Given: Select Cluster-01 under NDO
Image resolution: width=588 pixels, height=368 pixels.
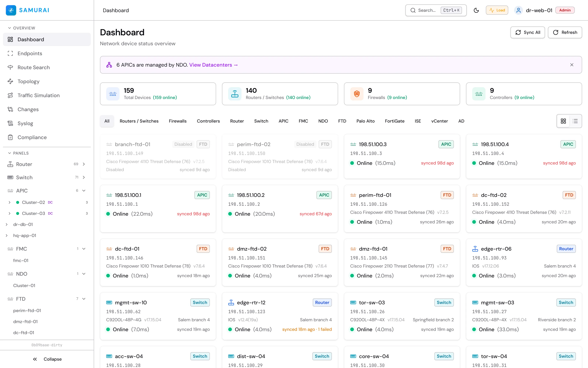Looking at the screenshot, I should tap(24, 286).
